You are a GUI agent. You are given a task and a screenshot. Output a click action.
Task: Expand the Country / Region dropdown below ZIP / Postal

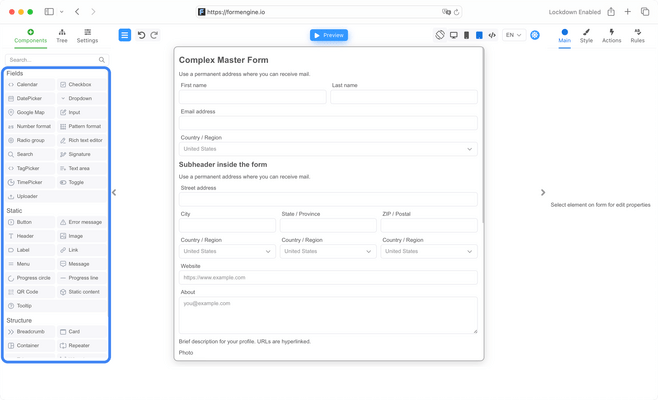point(429,251)
